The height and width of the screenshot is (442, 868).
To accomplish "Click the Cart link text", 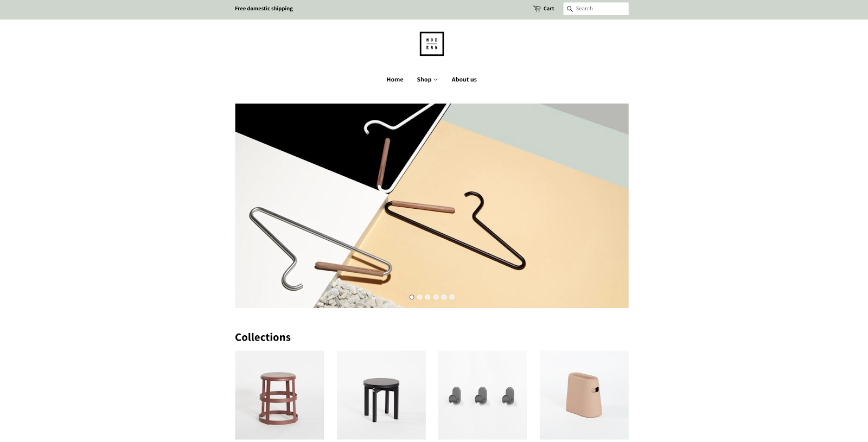I will 549,9.
